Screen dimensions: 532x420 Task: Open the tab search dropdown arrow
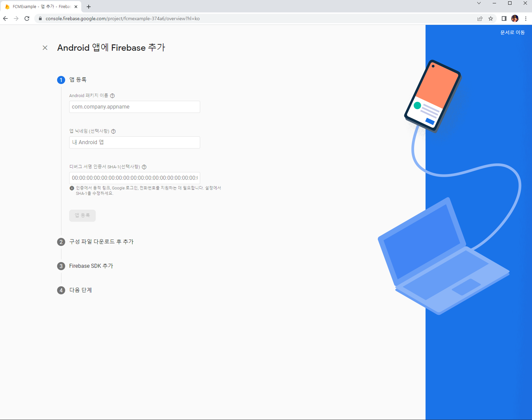coord(479,3)
